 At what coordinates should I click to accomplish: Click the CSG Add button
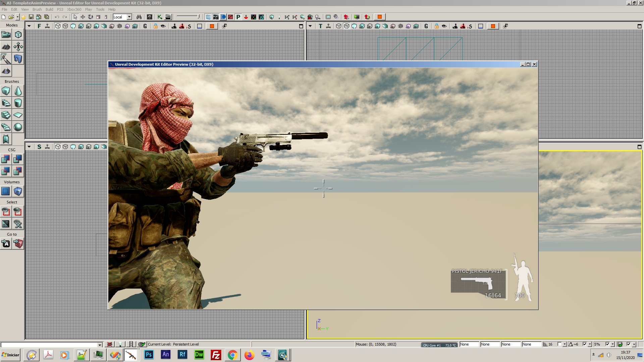point(6,159)
